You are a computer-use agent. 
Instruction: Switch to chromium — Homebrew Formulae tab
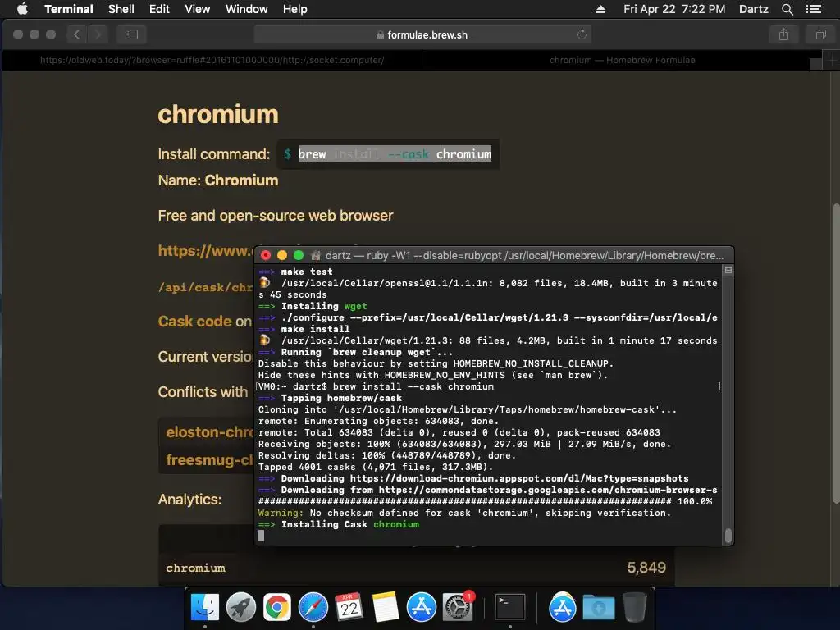click(622, 60)
